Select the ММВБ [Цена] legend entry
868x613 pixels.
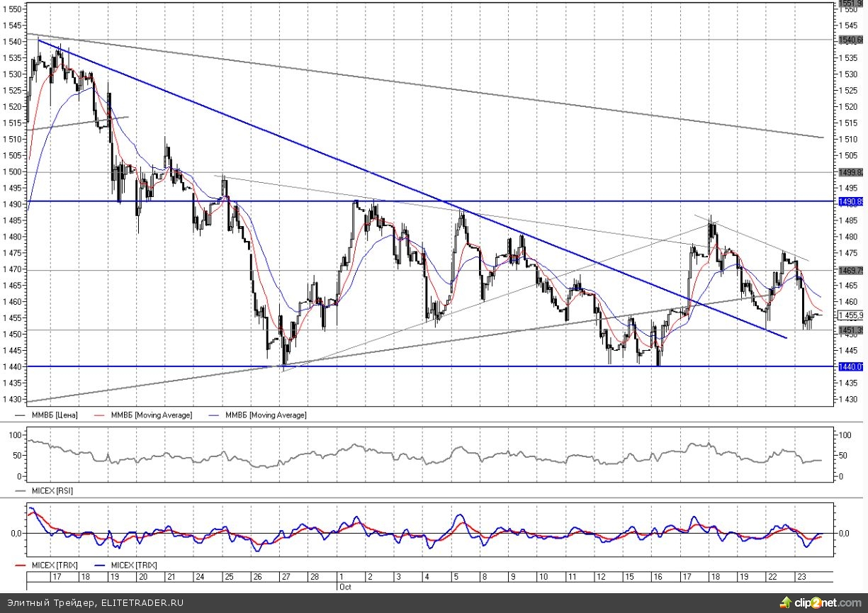pyautogui.click(x=53, y=415)
